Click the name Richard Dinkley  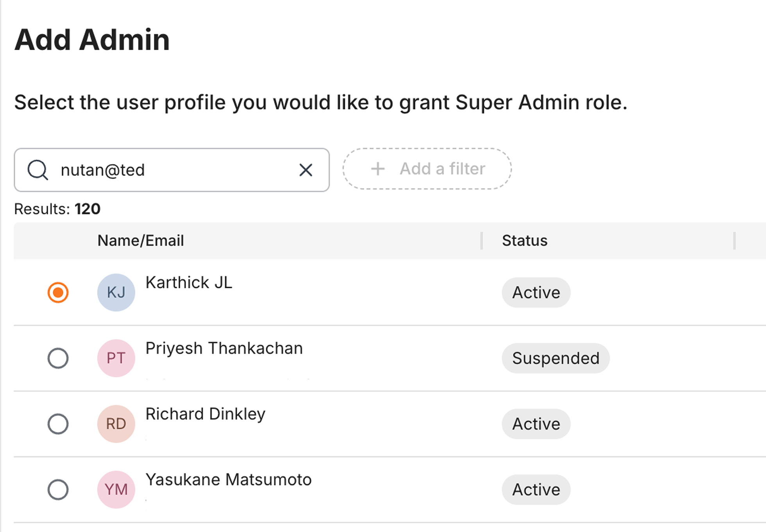click(x=205, y=414)
